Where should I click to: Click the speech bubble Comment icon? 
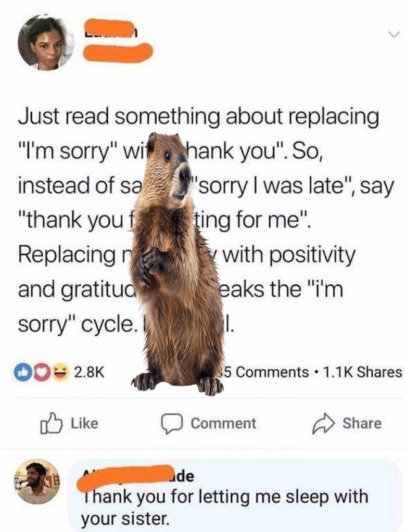click(172, 424)
